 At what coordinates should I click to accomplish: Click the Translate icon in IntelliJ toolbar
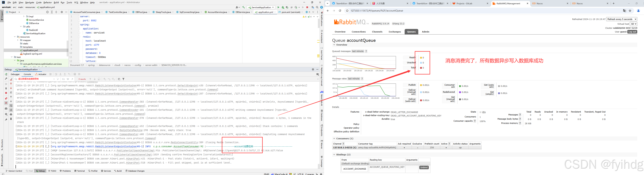pyautogui.click(x=312, y=7)
